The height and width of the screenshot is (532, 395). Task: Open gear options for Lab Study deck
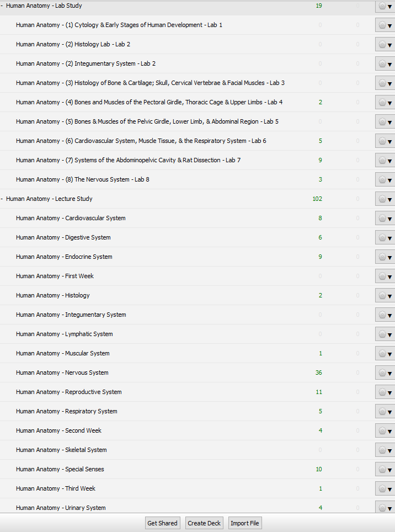(385, 6)
